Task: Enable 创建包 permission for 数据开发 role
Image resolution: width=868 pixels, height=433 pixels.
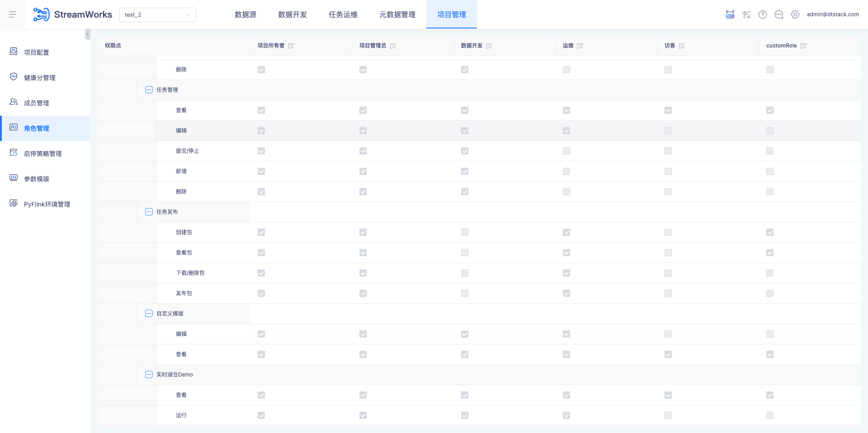Action: tap(464, 232)
